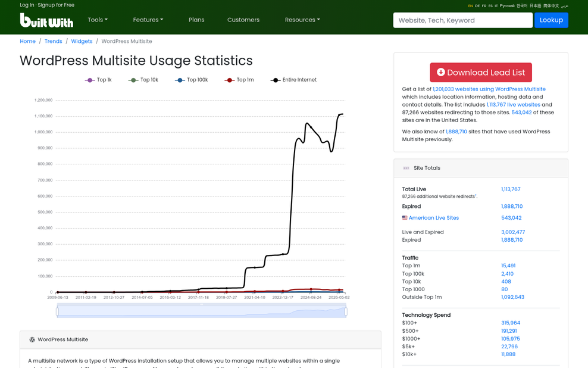This screenshot has height=368, width=588.
Task: Click Top 1m traffic value 15,491
Action: (x=508, y=266)
